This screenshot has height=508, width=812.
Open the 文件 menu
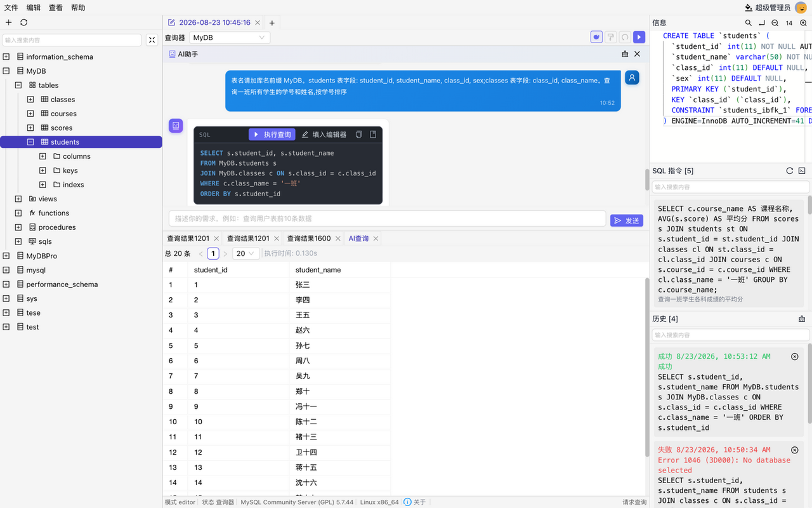(11, 8)
